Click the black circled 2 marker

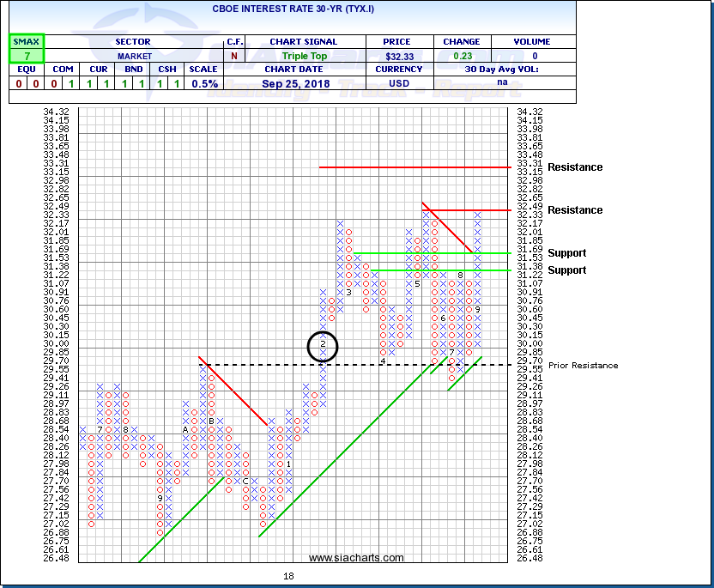click(x=323, y=346)
